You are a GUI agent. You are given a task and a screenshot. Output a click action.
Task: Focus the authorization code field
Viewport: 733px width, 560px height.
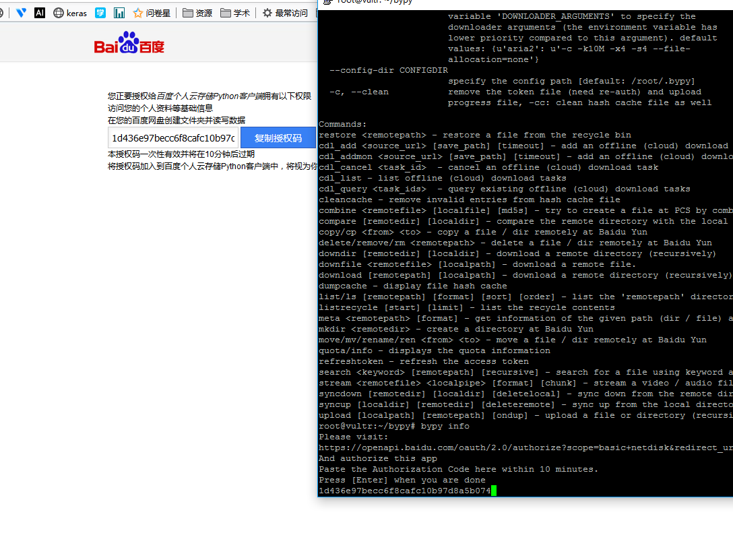click(x=173, y=138)
